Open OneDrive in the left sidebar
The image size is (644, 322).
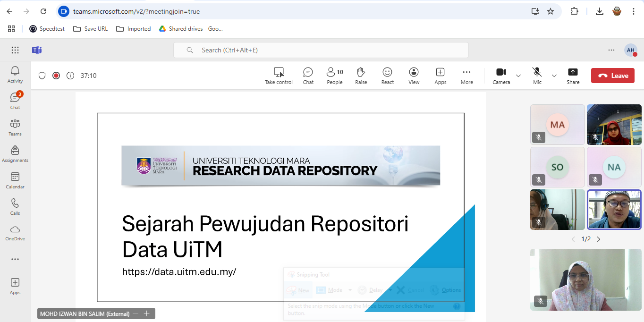point(15,233)
